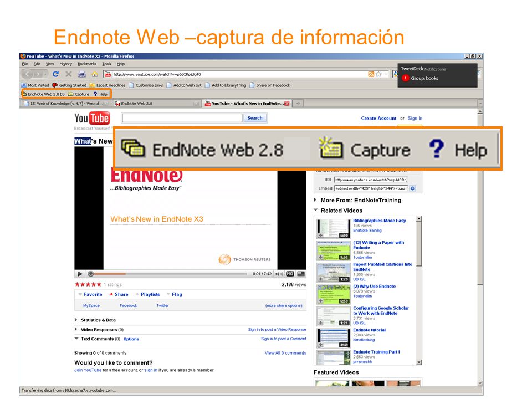Flag the video

pyautogui.click(x=175, y=294)
